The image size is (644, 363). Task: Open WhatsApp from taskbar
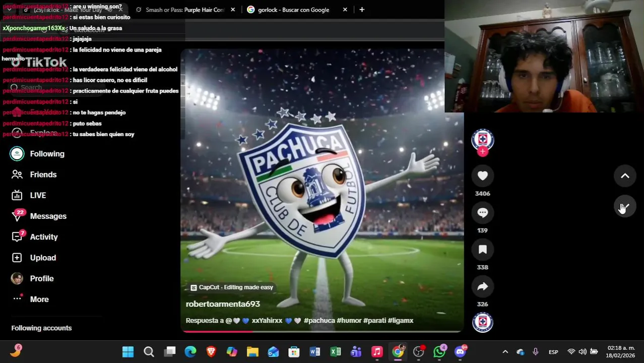[x=439, y=352]
